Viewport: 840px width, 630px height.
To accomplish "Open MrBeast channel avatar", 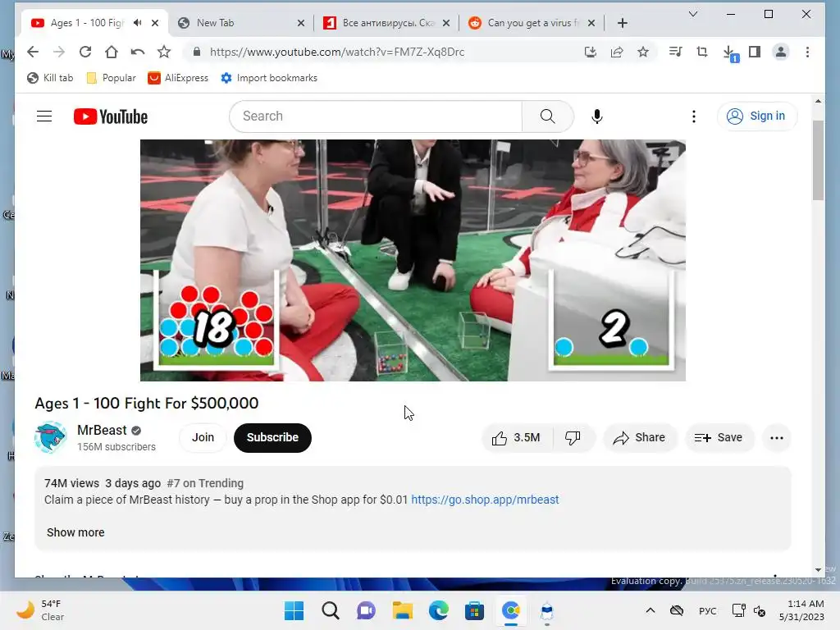I will click(x=50, y=437).
